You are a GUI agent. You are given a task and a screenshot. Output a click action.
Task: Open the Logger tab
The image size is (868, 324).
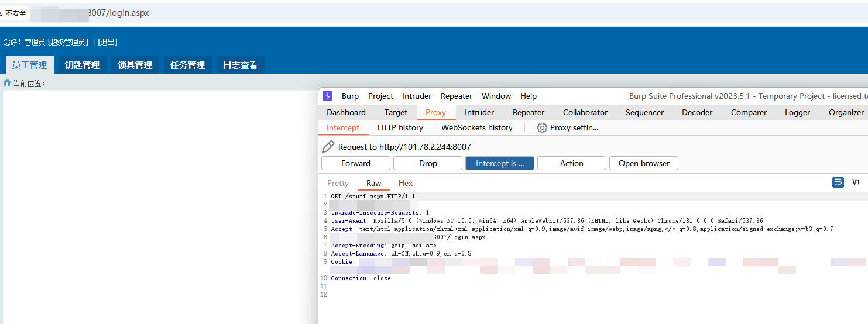797,112
